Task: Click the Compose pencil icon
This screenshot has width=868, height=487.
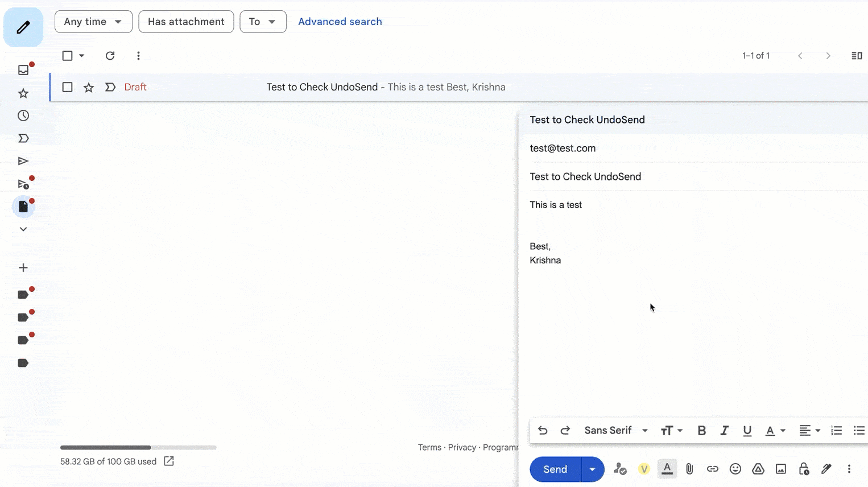Action: click(x=23, y=27)
